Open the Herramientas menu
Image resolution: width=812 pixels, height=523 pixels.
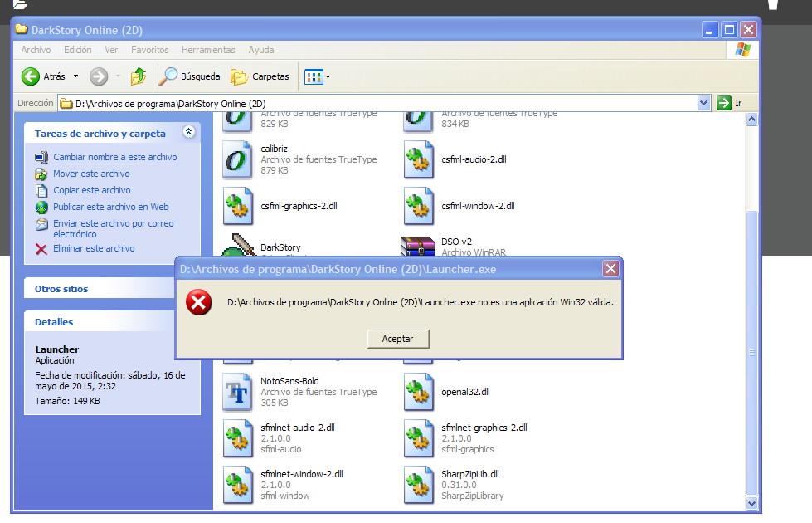(208, 50)
